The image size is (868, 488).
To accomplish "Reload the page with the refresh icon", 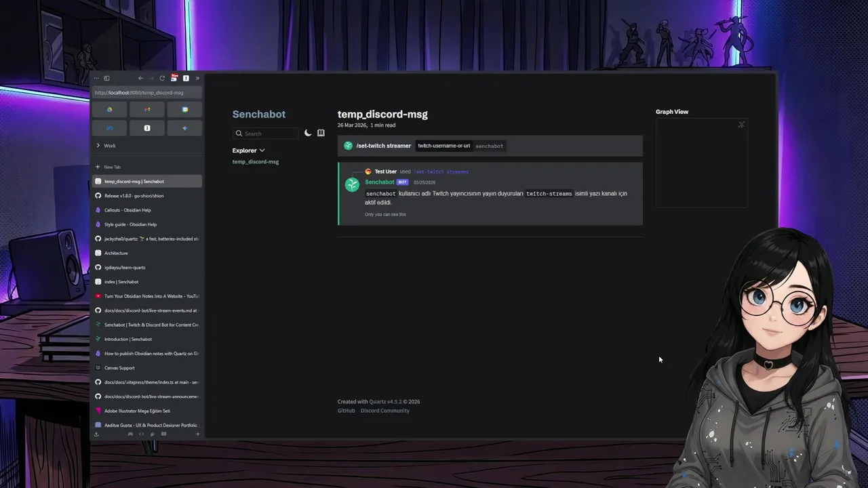I will [x=162, y=79].
